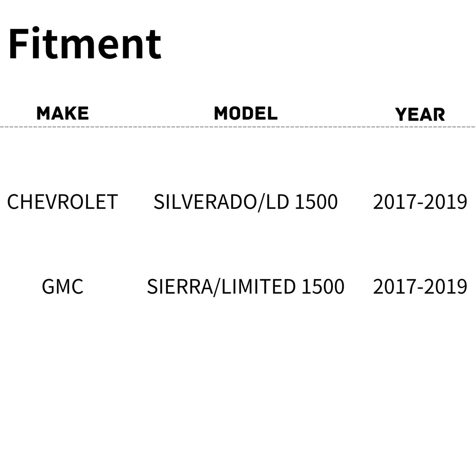The image size is (476, 476).
Task: Click the SILVERADO/LD 1500 model cell
Action: point(245,202)
